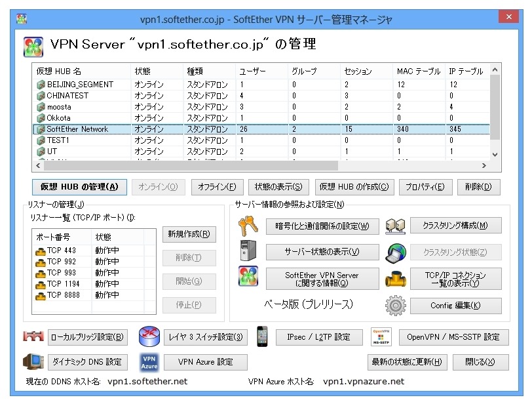Open レイヤ 3 スイッチ設定(3)
532x404 pixels.
click(206, 338)
